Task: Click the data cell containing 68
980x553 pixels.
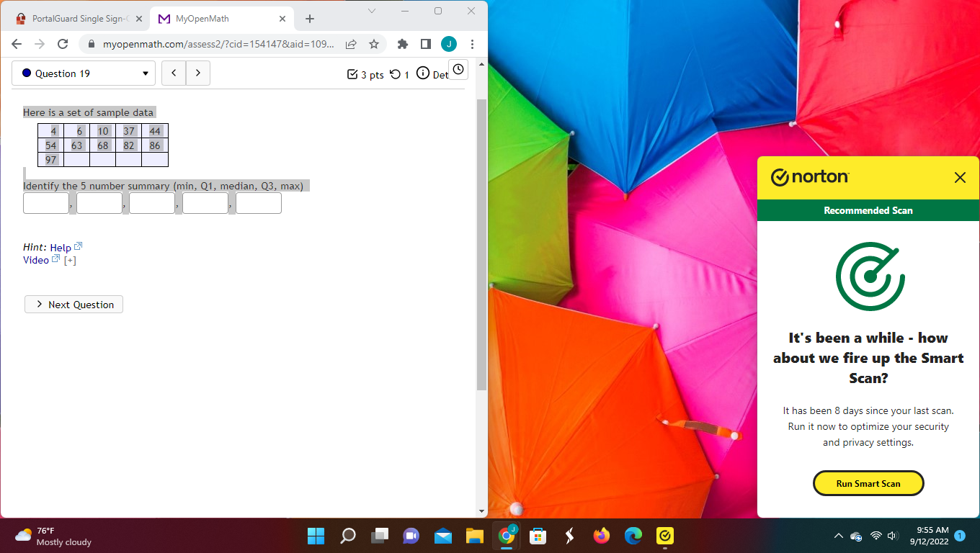Action: (x=103, y=145)
